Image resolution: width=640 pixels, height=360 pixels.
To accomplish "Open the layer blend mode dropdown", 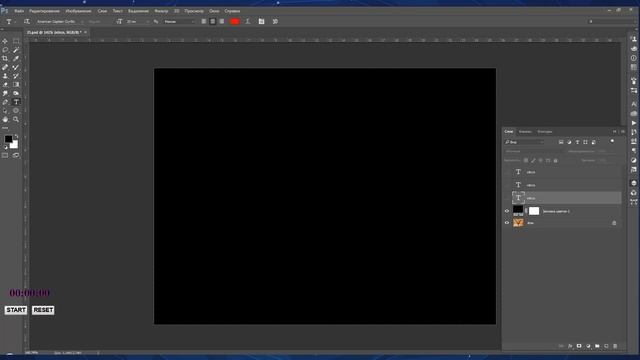I will (533, 151).
